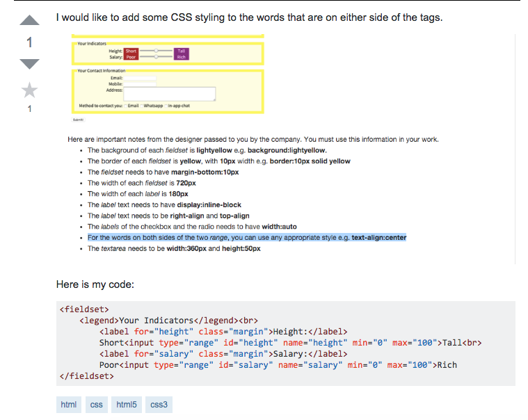This screenshot has height=420, width=528.
Task: Favorite the question using the star icon
Action: click(x=29, y=90)
